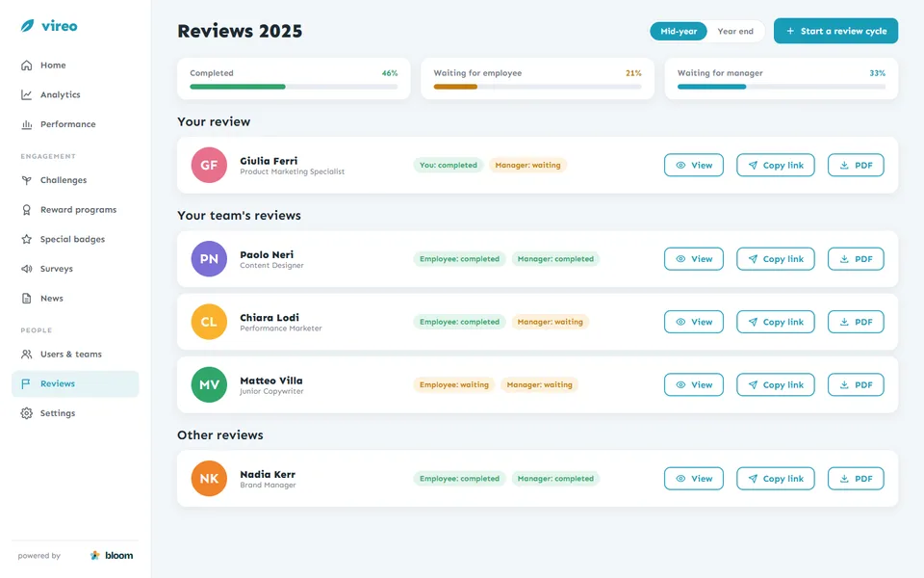View Giulia Ferri's review

tap(694, 165)
